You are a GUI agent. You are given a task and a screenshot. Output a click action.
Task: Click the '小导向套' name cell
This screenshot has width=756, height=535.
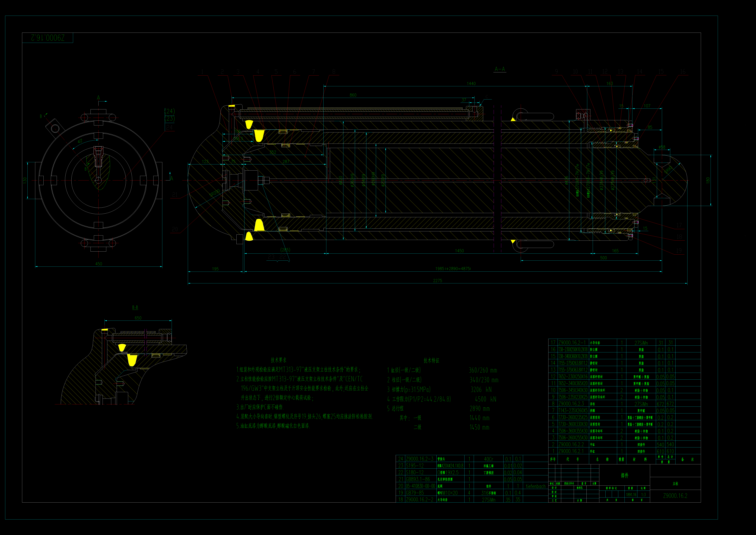[595, 343]
